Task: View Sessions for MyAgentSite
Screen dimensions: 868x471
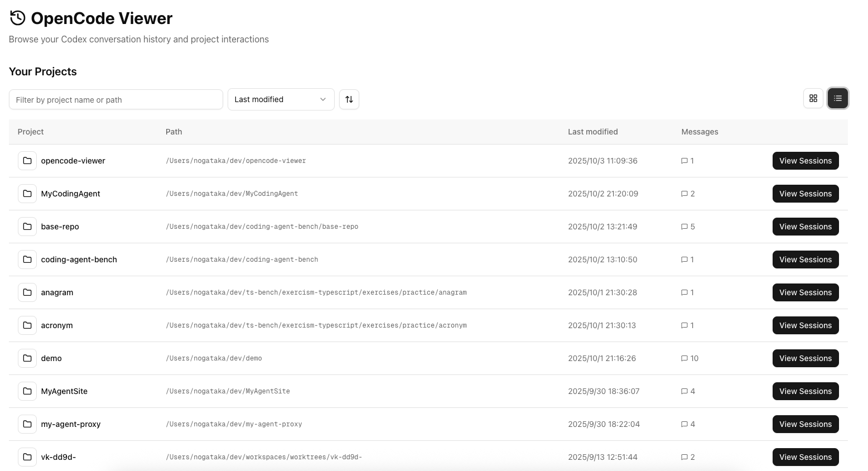Action: [806, 391]
